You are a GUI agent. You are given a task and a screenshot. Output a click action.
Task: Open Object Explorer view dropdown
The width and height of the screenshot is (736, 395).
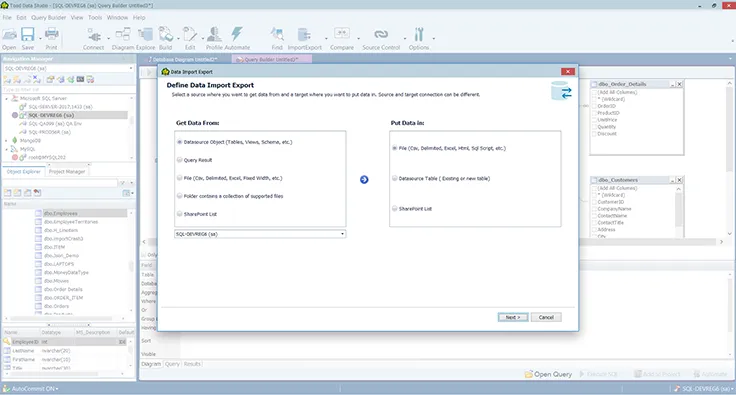128,193
